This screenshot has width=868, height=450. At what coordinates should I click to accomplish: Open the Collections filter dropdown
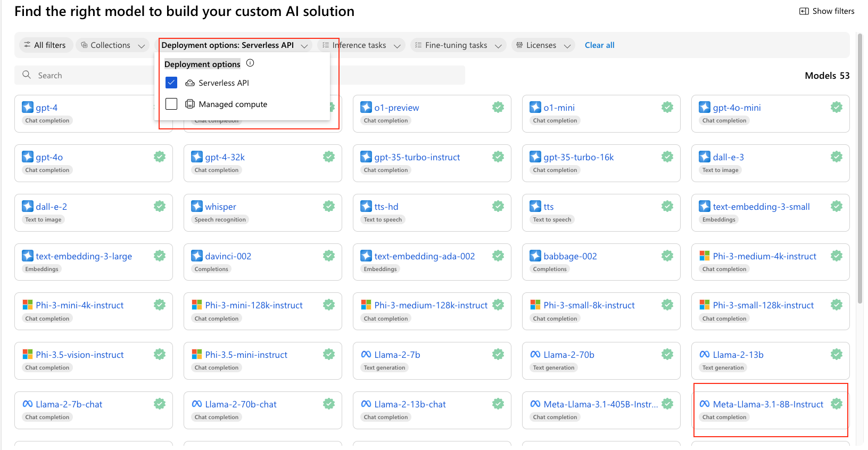(112, 45)
